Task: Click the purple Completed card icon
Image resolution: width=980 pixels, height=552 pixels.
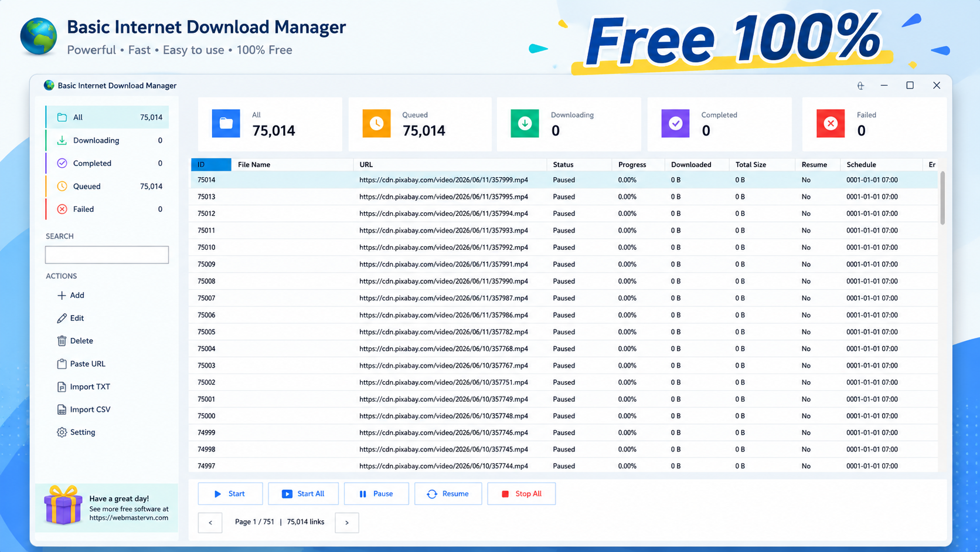Action: coord(675,123)
